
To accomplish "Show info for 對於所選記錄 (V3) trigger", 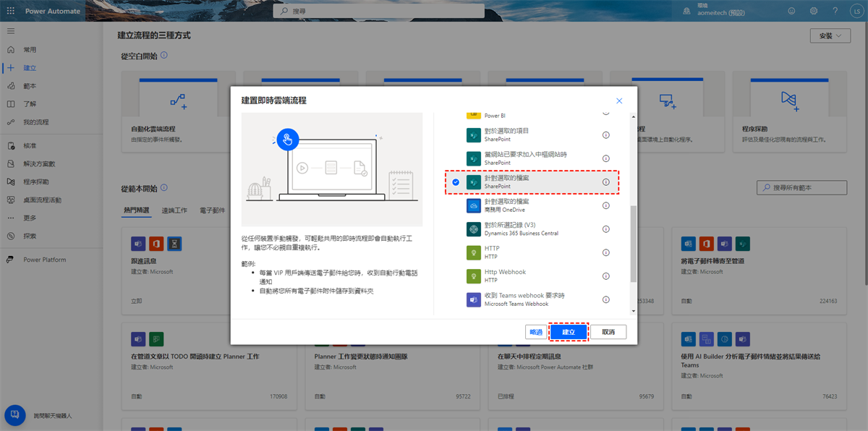I will [606, 229].
